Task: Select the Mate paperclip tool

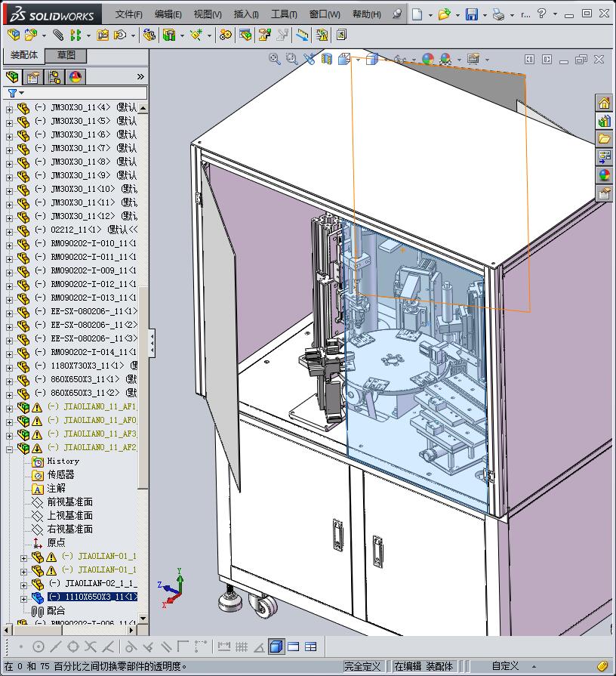Action: (58, 35)
